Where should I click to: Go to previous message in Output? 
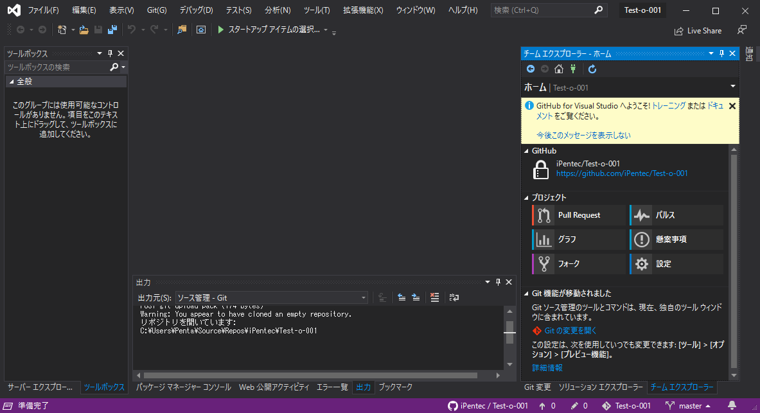point(401,298)
